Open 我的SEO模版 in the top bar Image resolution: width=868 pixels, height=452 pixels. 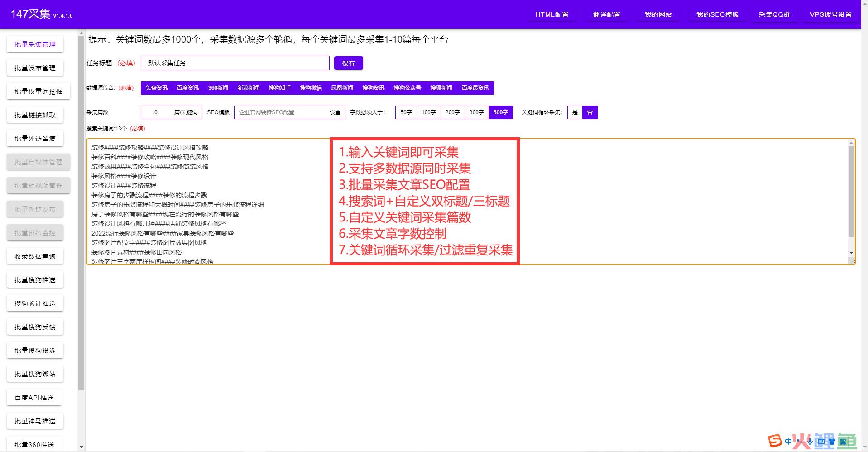point(718,14)
